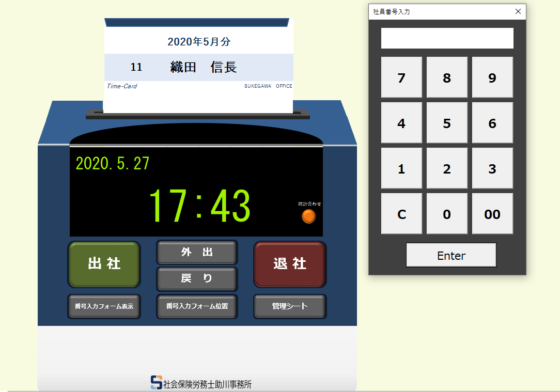The height and width of the screenshot is (392, 560).
Task: Confirm the employee number with Enter
Action: (x=451, y=255)
